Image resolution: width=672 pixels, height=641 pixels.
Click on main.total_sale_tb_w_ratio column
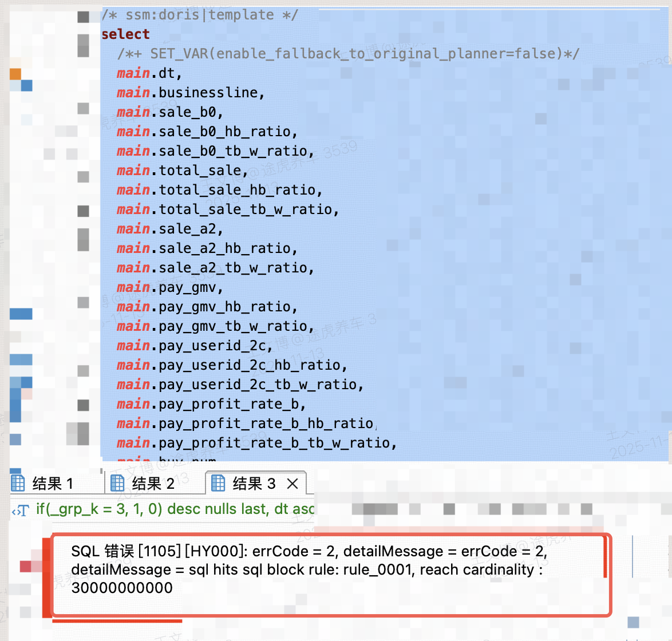coord(227,209)
